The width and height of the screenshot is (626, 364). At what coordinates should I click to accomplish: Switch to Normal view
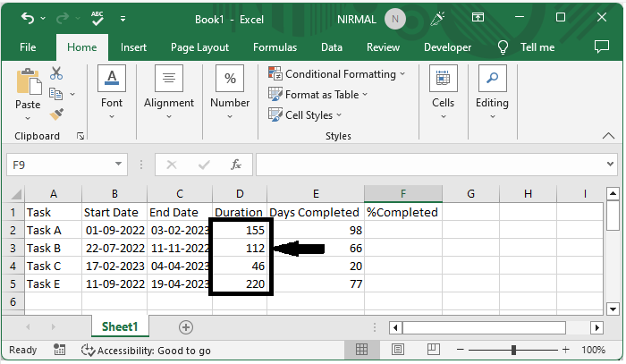coord(362,350)
